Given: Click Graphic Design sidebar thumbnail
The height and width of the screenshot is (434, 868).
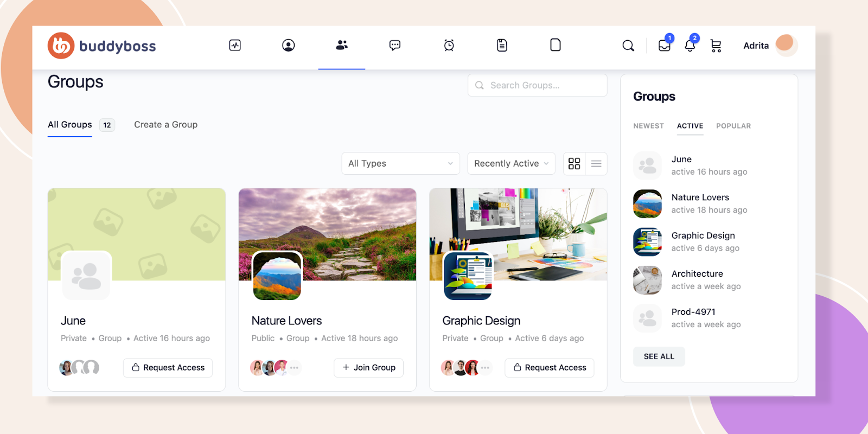Looking at the screenshot, I should (x=648, y=242).
